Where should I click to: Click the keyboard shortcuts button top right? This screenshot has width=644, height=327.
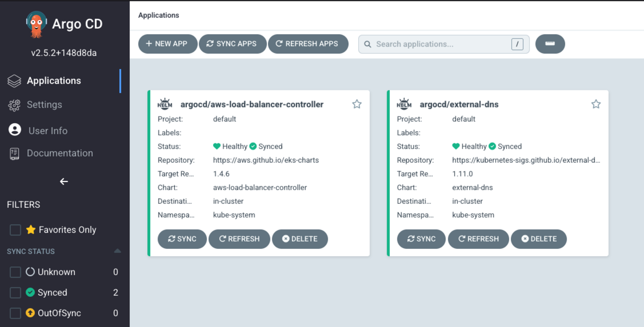[x=550, y=44]
